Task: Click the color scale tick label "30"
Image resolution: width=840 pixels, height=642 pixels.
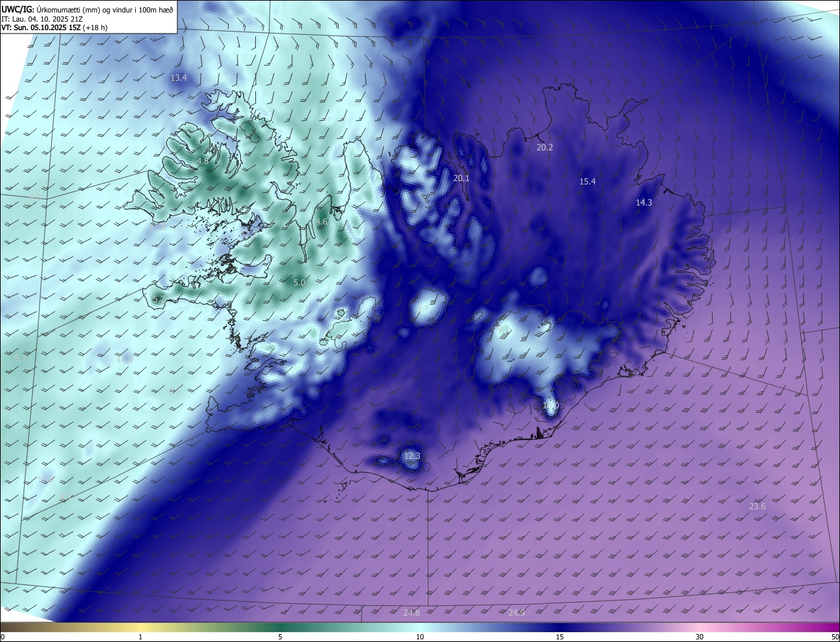Action: point(700,637)
